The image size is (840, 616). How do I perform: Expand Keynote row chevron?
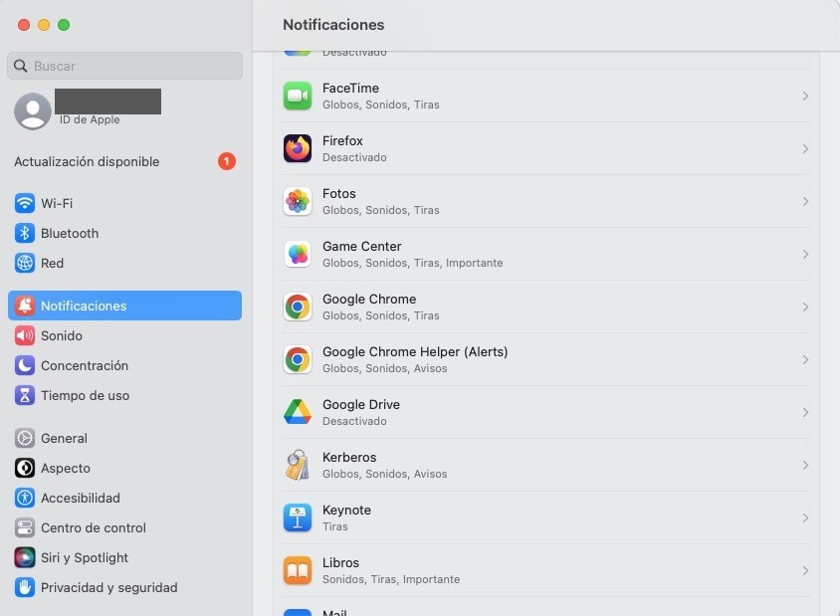coord(805,517)
